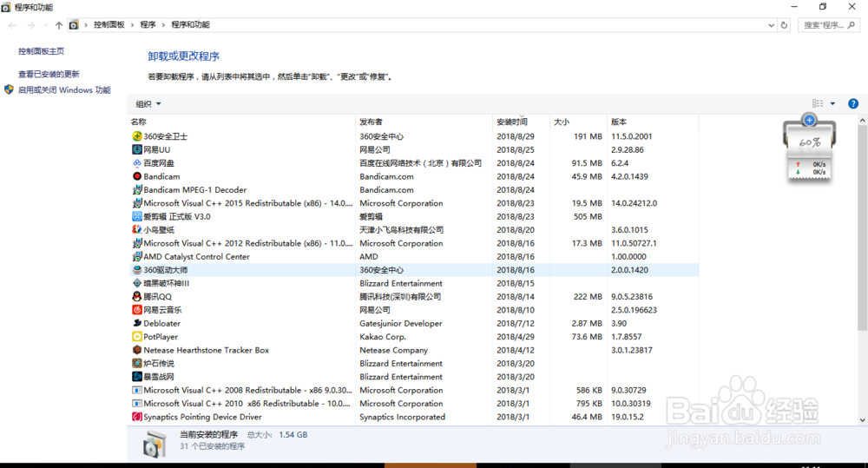Click the Bandicam MPEG-1 Decoder icon
This screenshot has width=868, height=468.
coord(137,189)
